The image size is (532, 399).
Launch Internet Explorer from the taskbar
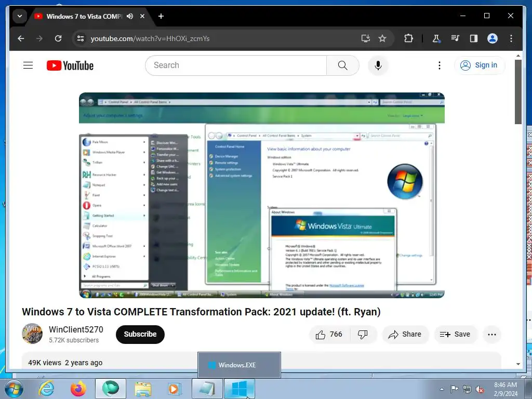46,389
